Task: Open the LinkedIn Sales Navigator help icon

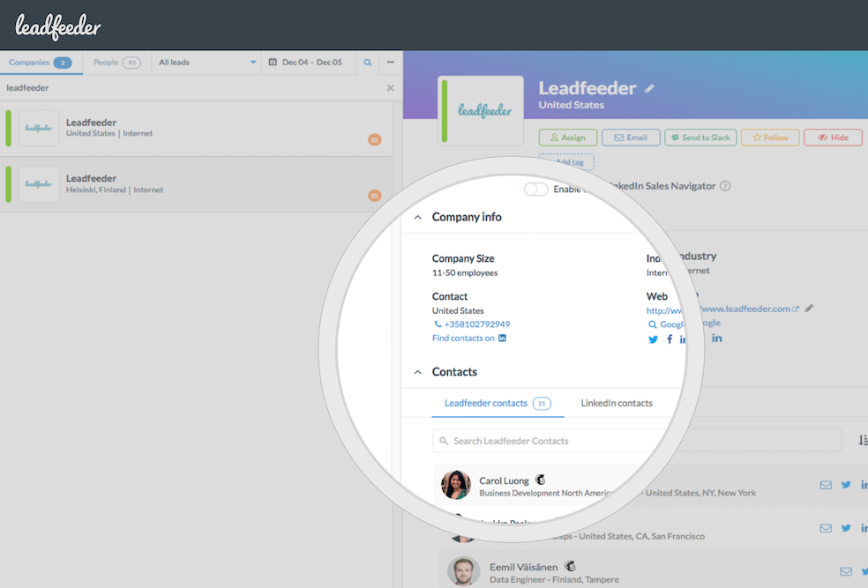Action: tap(725, 186)
